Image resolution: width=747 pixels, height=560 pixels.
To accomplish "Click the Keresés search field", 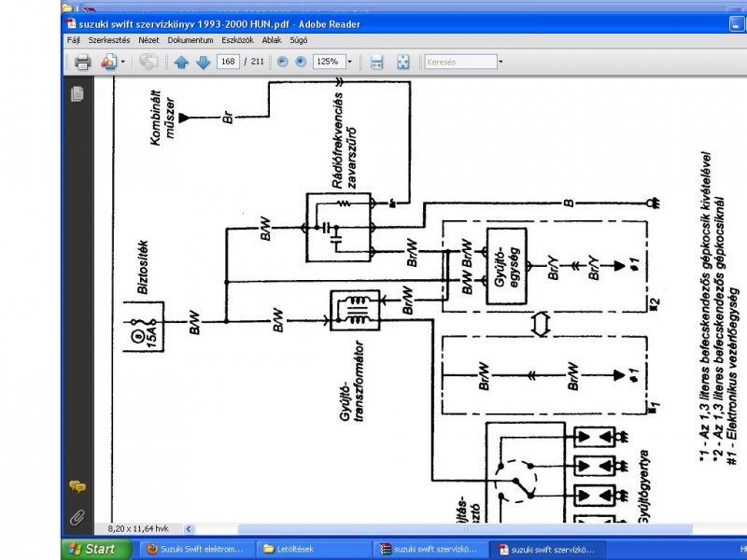I will pos(460,62).
